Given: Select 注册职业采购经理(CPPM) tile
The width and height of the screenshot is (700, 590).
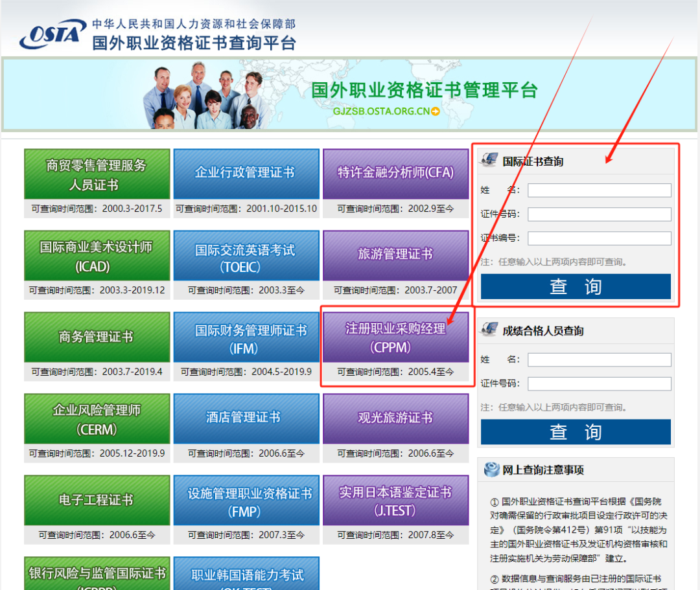Looking at the screenshot, I should [x=395, y=337].
